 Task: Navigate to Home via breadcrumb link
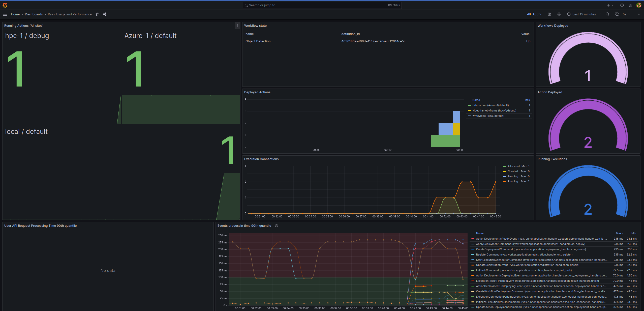pos(15,14)
